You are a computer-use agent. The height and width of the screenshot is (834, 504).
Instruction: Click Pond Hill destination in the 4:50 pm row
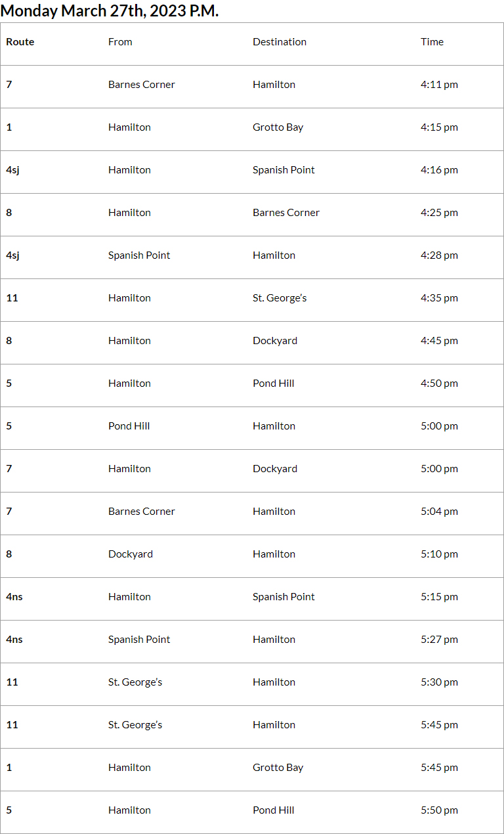point(273,384)
